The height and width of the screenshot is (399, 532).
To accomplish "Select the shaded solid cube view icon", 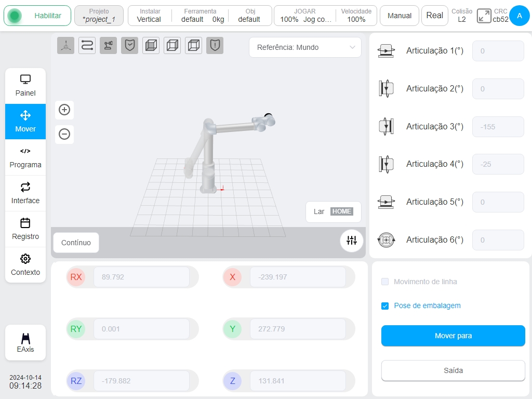I will coord(151,46).
